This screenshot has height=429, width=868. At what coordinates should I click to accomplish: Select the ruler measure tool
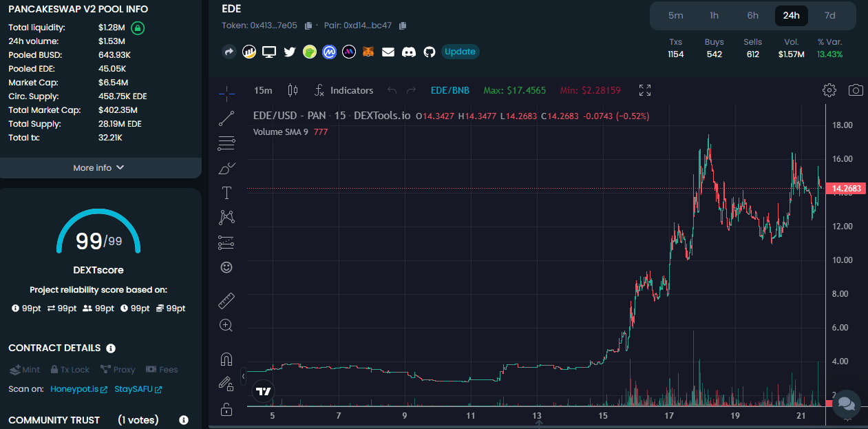click(226, 301)
